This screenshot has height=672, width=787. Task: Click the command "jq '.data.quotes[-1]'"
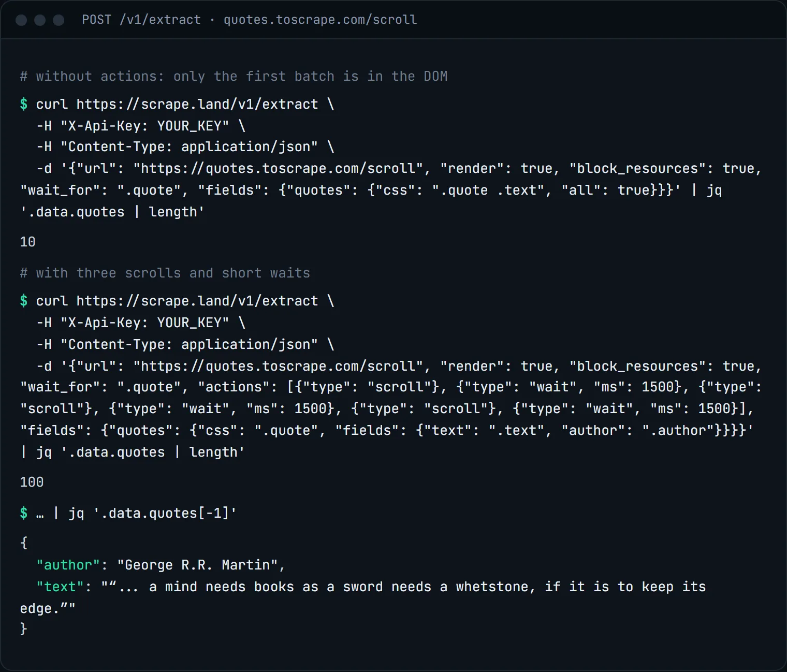(x=152, y=513)
